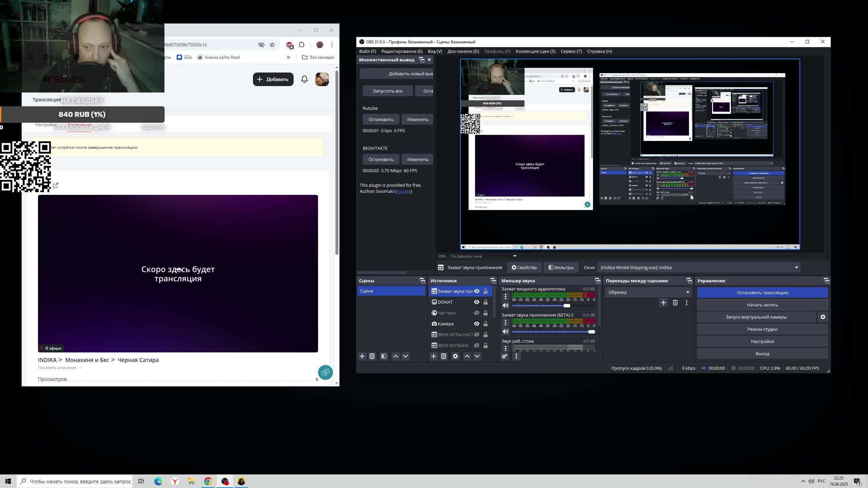Screen dimensions: 868x488
Task: Delete selected scene with trash icon
Action: click(x=372, y=356)
